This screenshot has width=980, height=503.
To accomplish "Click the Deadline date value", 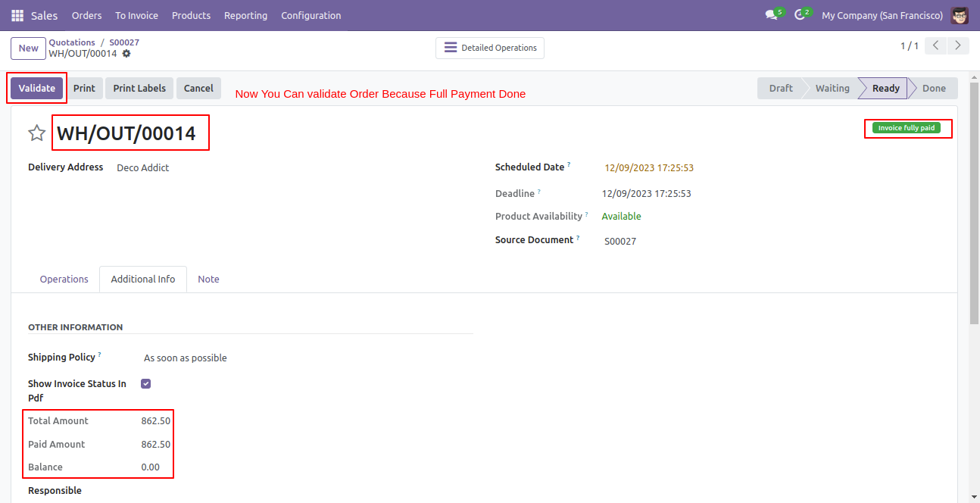I will pyautogui.click(x=647, y=194).
